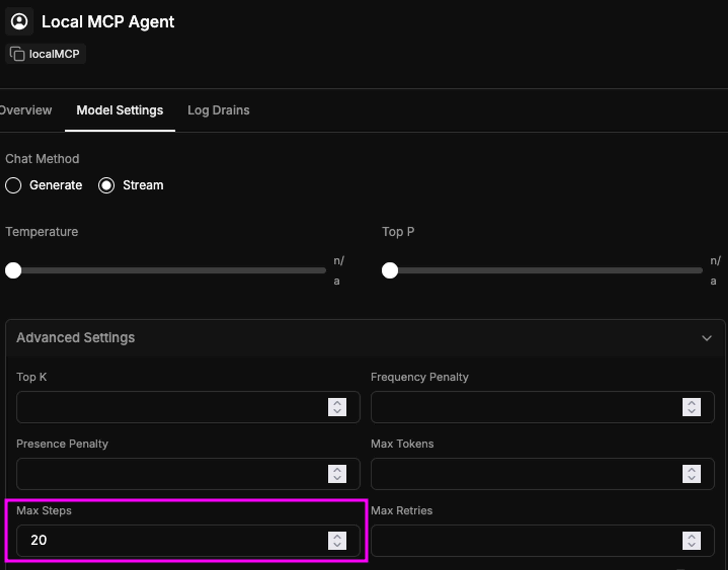
Task: Click Max Retries stepper control
Action: click(691, 540)
